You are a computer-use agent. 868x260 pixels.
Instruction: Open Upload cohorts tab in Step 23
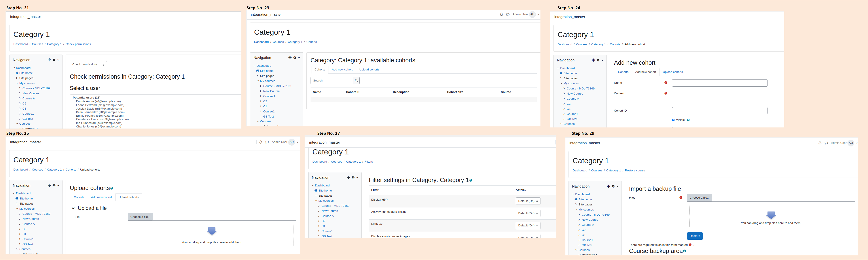point(369,69)
